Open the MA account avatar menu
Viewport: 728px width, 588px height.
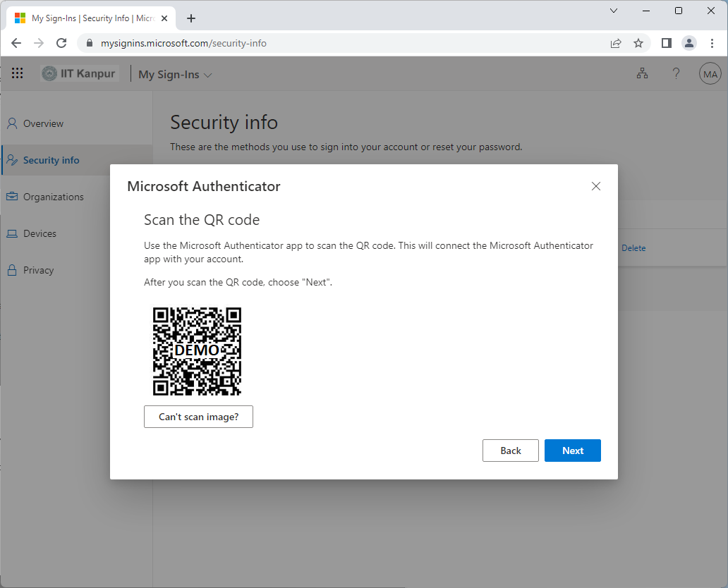tap(710, 73)
